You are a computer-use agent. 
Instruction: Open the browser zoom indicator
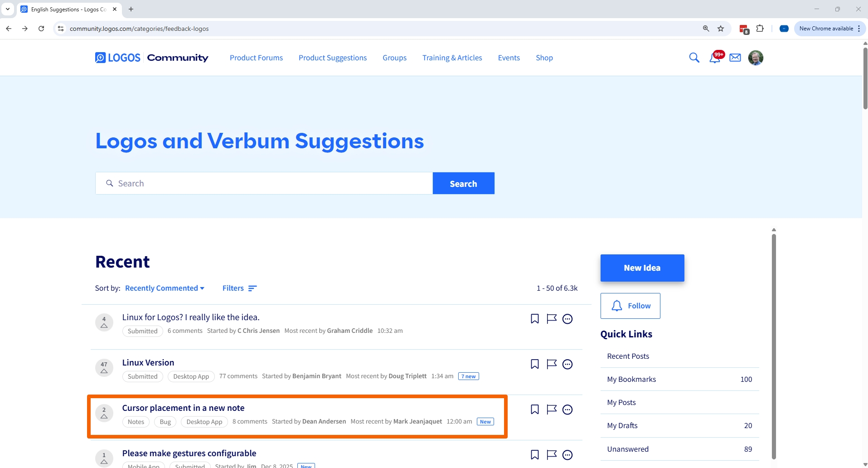click(706, 29)
